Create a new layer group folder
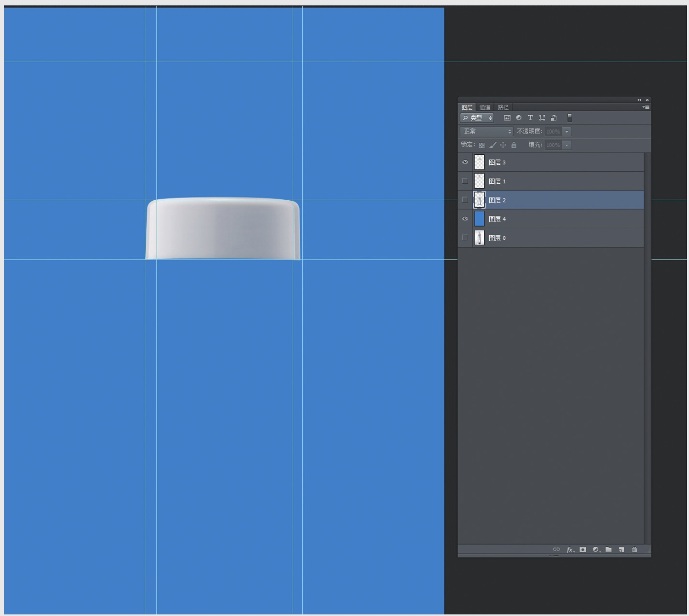This screenshot has width=689, height=616. (x=609, y=549)
